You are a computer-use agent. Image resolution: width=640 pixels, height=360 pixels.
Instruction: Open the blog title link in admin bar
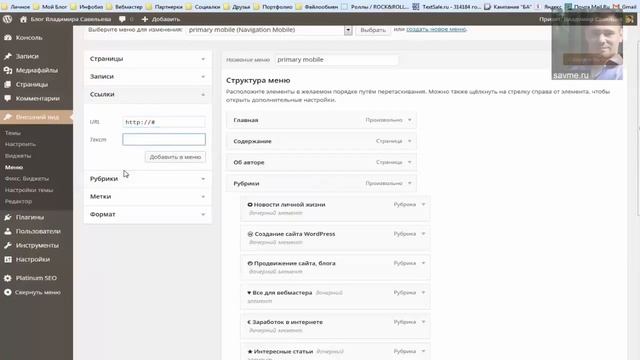pyautogui.click(x=71, y=19)
